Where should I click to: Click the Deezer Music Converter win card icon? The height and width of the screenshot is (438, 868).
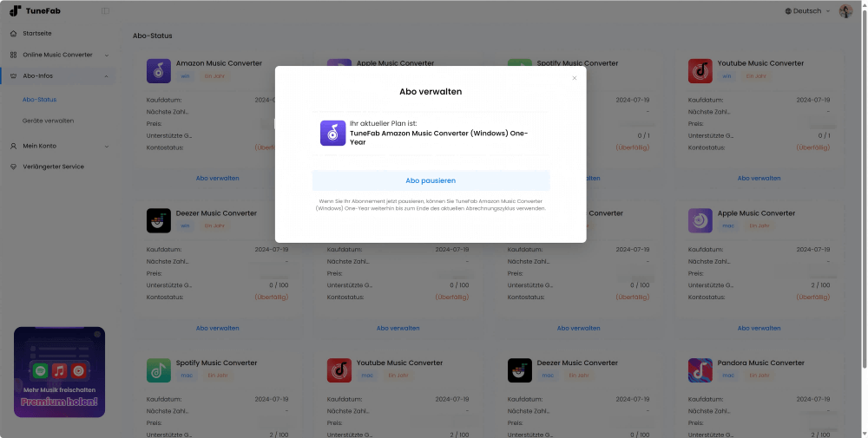[x=158, y=220]
